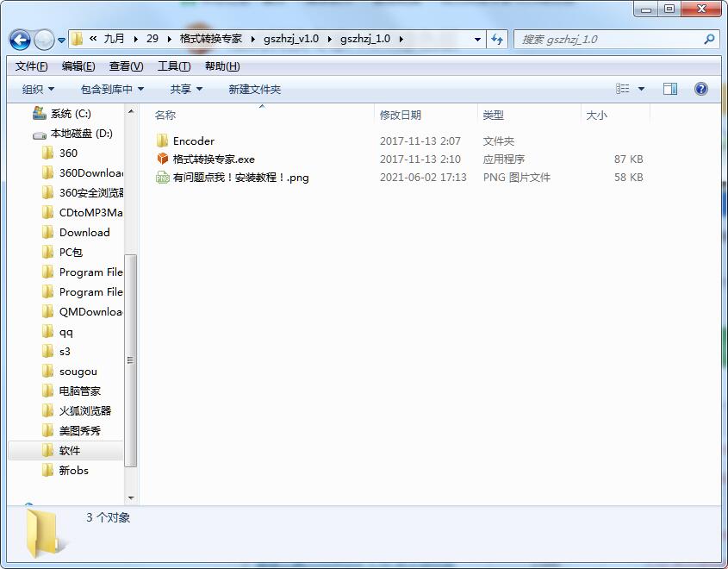Select 本地磁盘 (D:) in tree
Viewport: 728px width, 569px height.
pos(72,134)
